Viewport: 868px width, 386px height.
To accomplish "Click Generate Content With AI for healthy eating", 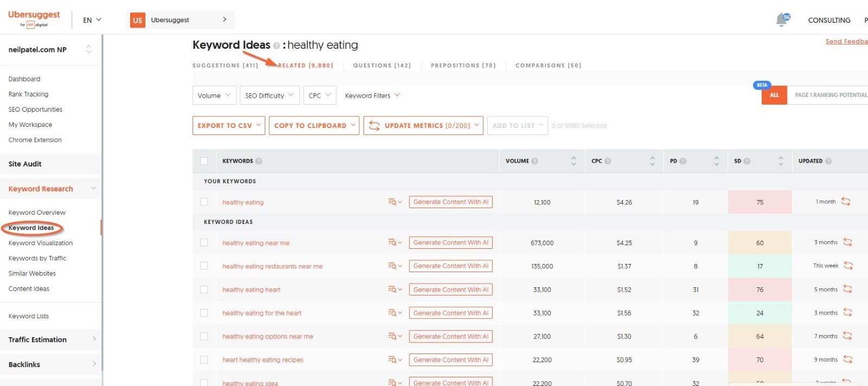I will (x=450, y=202).
